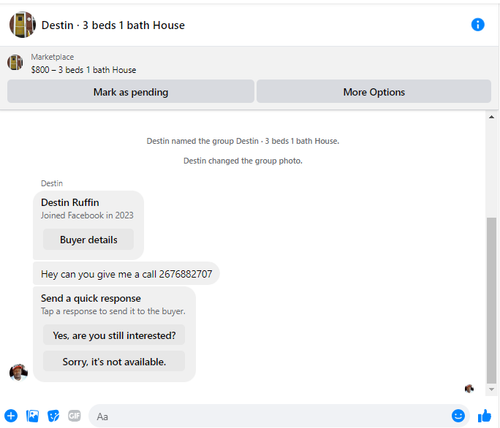Open the Marketplace listing thumbnail

pos(15,62)
